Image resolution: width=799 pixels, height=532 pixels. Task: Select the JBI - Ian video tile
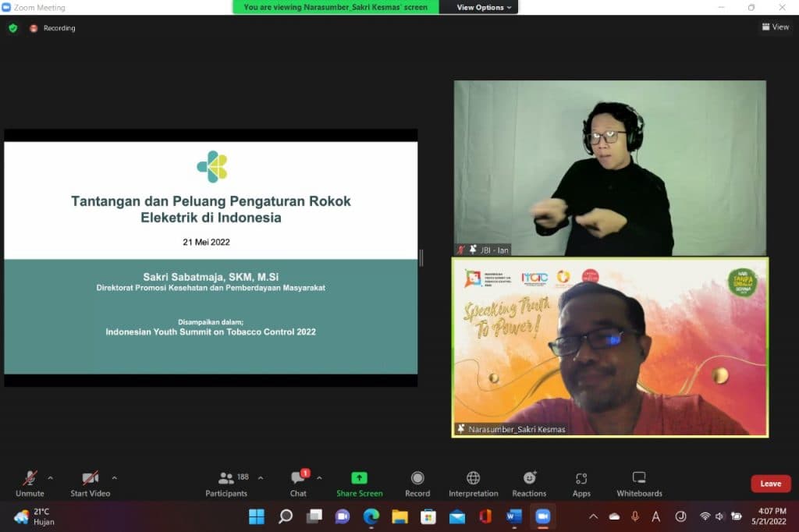point(610,168)
